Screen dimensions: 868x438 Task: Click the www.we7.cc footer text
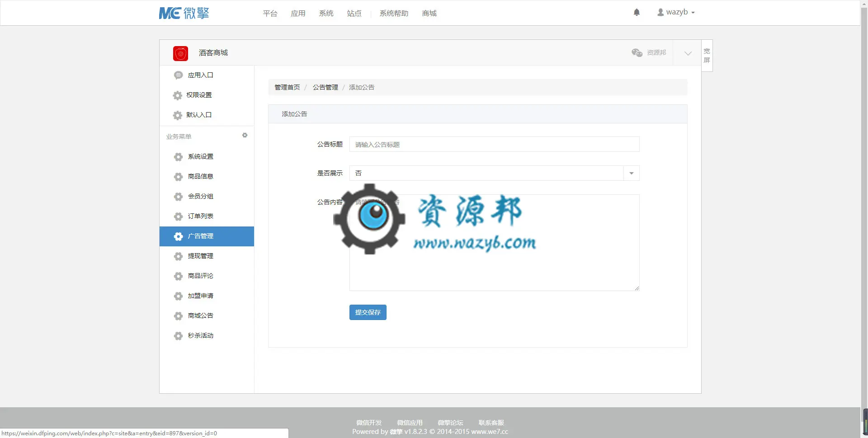490,432
